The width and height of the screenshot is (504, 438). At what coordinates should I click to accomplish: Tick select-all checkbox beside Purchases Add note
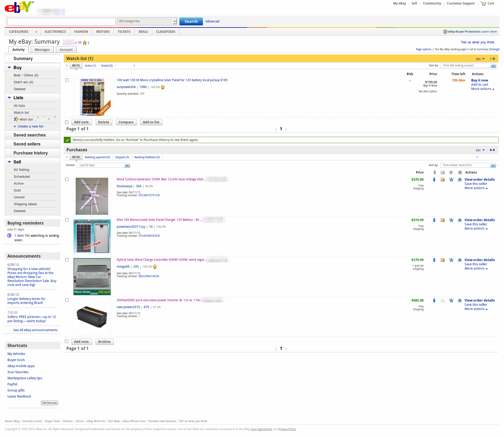(67, 341)
